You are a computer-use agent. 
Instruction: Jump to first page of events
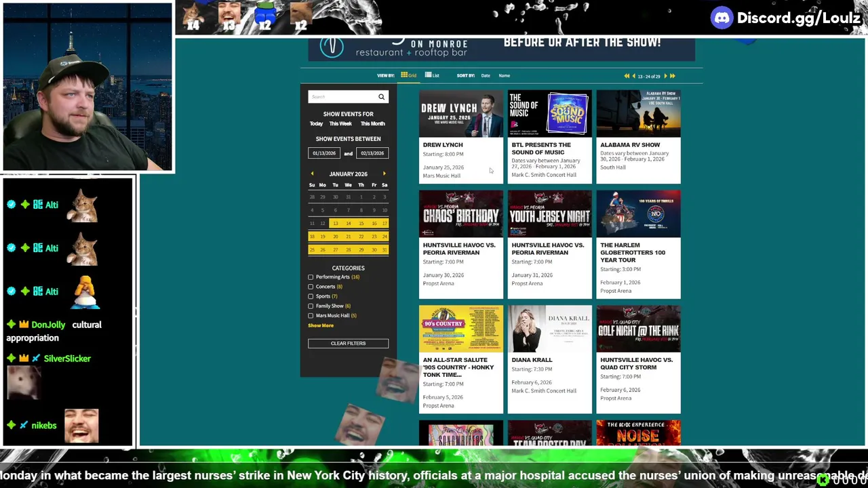pos(627,76)
